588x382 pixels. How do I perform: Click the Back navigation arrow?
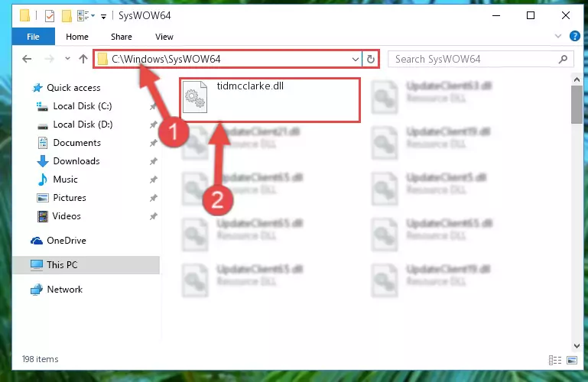27,59
